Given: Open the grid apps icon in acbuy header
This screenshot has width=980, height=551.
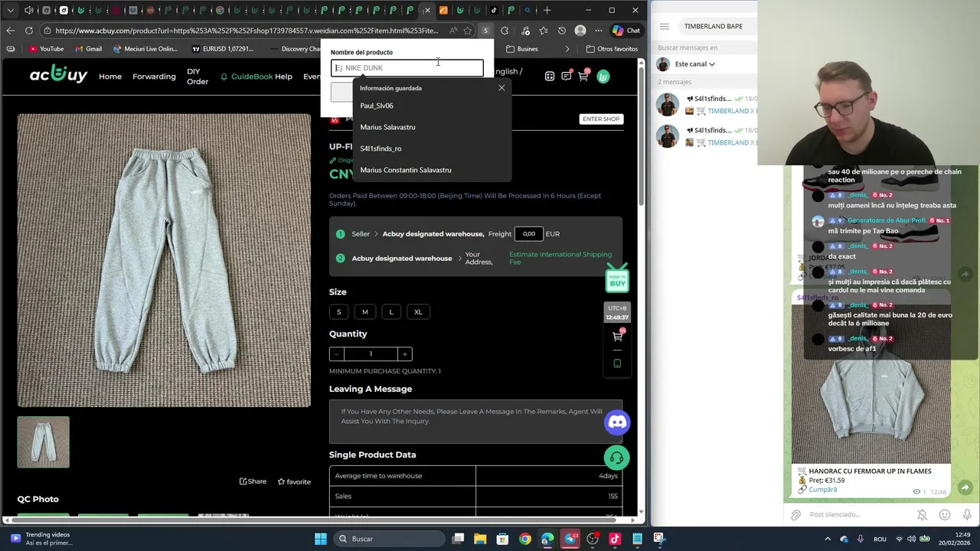Looking at the screenshot, I should 550,76.
